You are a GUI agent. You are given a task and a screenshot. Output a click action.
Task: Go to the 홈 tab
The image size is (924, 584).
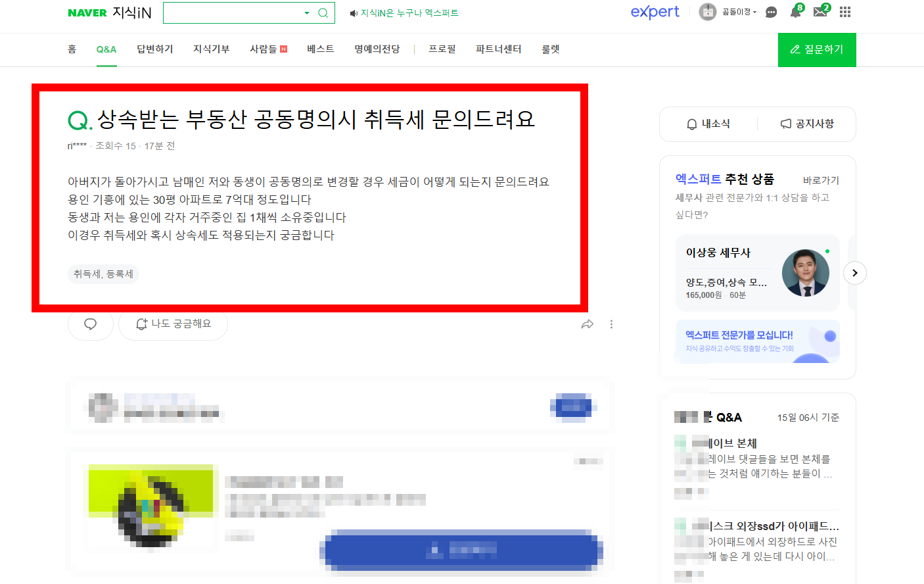[72, 49]
